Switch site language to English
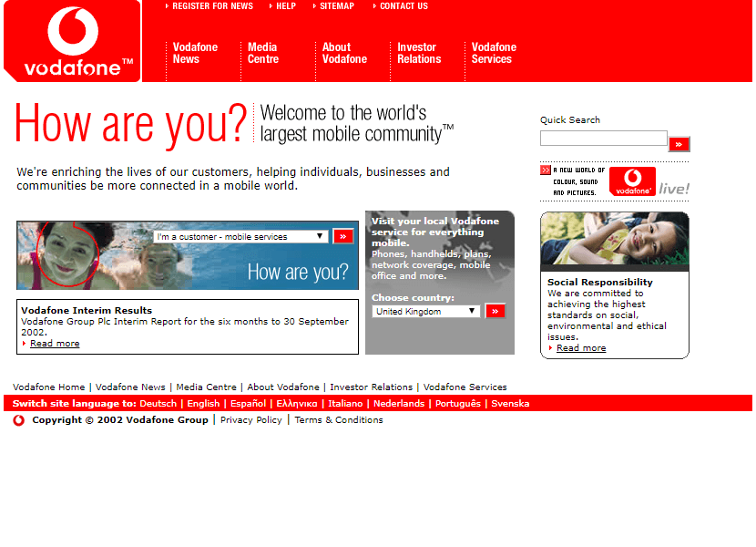Image resolution: width=756 pixels, height=547 pixels. (203, 404)
